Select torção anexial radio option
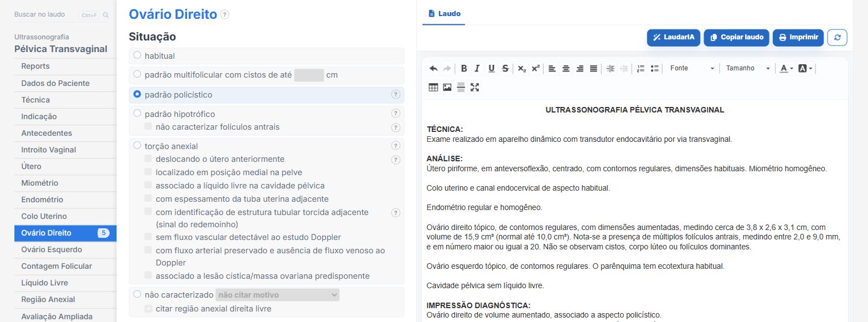868x322 pixels. [137, 146]
